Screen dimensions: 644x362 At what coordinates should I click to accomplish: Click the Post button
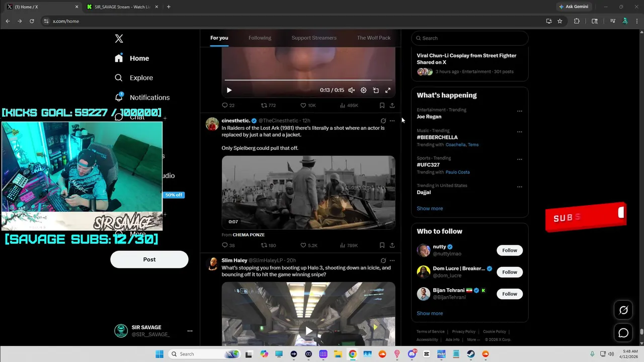coord(149,259)
